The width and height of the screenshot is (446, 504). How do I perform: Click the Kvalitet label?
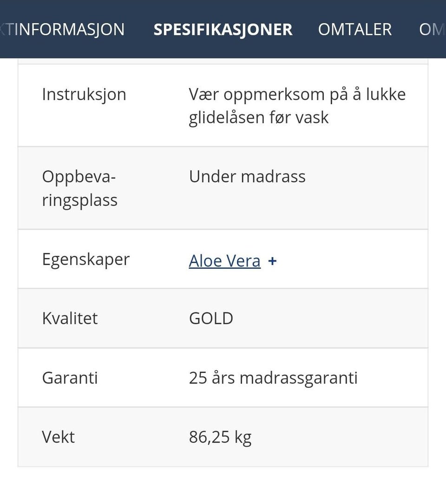click(70, 318)
